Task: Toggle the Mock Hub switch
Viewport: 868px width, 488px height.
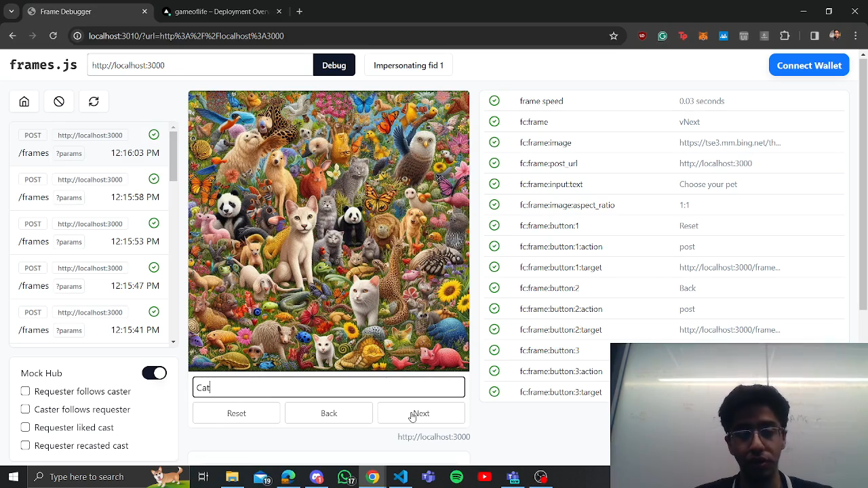Action: coord(154,373)
